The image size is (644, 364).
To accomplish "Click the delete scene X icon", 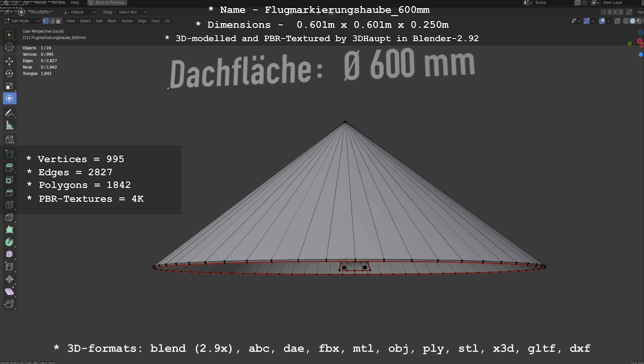I will point(584,2).
